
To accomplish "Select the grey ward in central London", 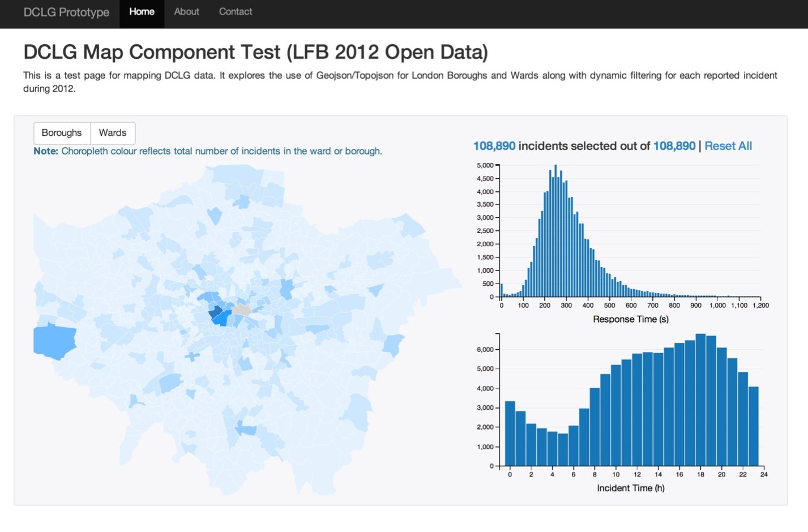I will (x=242, y=310).
